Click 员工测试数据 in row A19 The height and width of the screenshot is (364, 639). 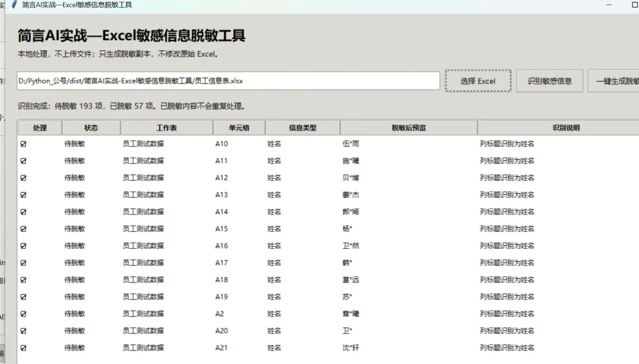(x=143, y=297)
